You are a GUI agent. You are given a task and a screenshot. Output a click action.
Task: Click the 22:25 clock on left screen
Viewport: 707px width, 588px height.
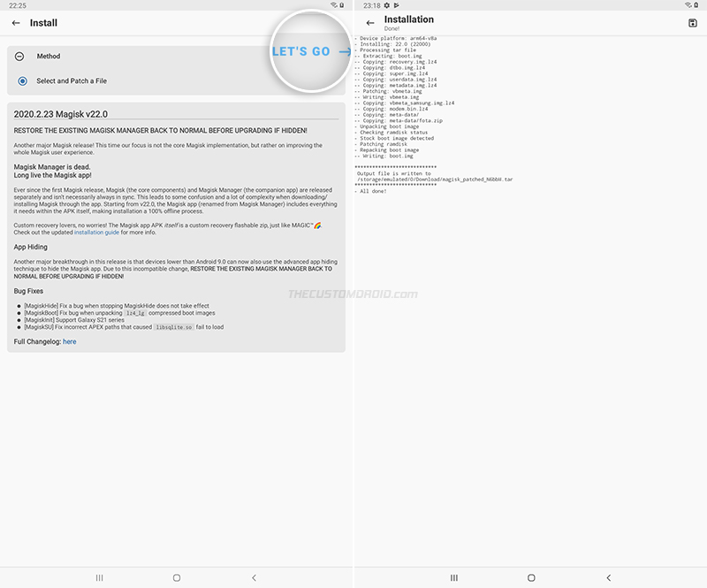tap(18, 5)
